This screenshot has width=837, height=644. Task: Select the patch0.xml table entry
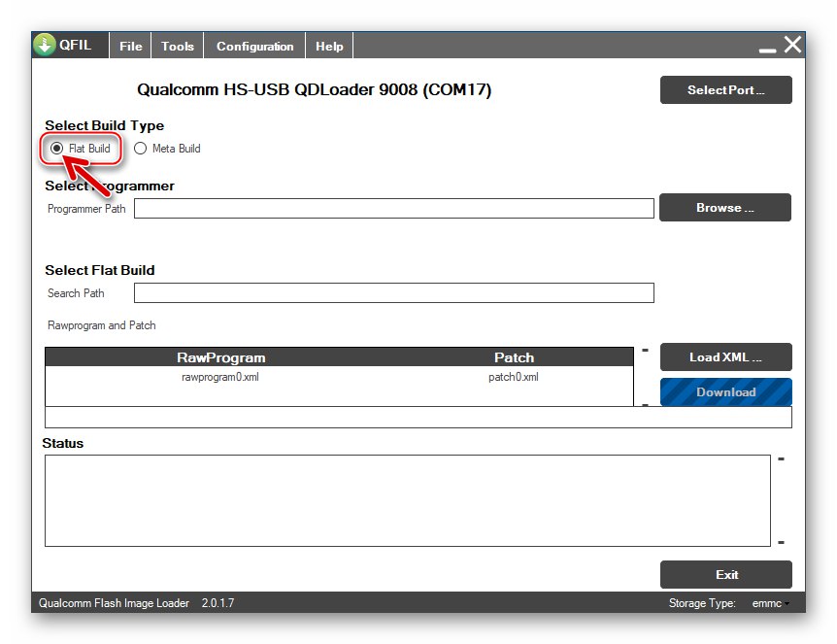tap(513, 377)
